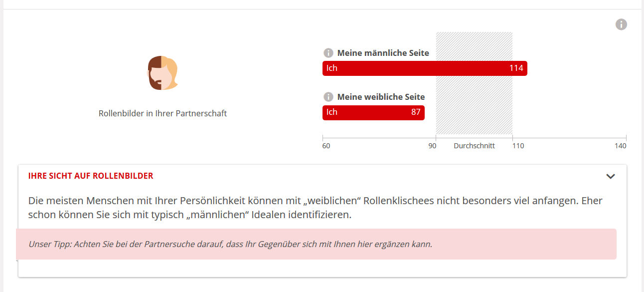Click info icon beside Meine weibliche Seite
The height and width of the screenshot is (292, 644).
pos(328,97)
